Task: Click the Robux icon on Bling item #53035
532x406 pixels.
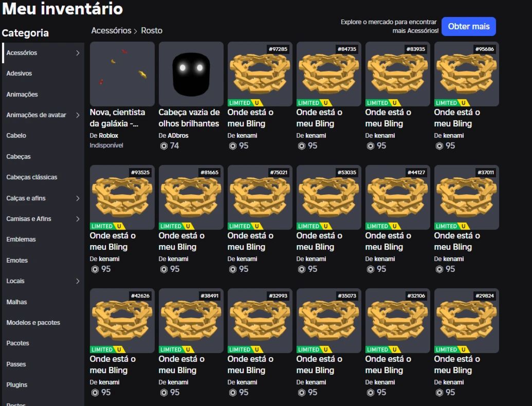Action: (x=302, y=269)
